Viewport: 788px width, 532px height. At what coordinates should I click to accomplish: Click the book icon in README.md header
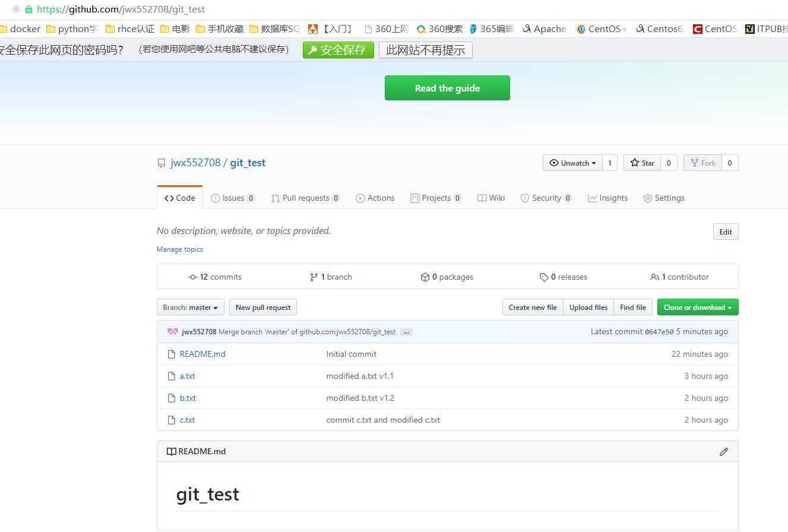click(171, 452)
